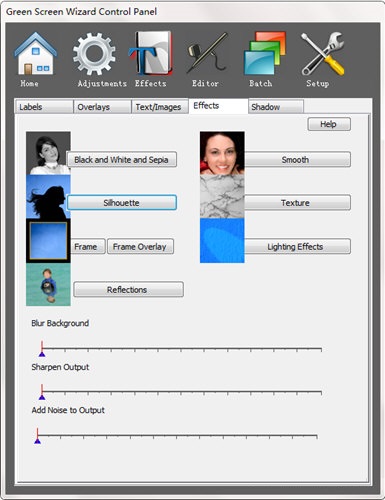Apply Black and White and Sepia effect
This screenshot has width=385, height=500.
point(122,160)
